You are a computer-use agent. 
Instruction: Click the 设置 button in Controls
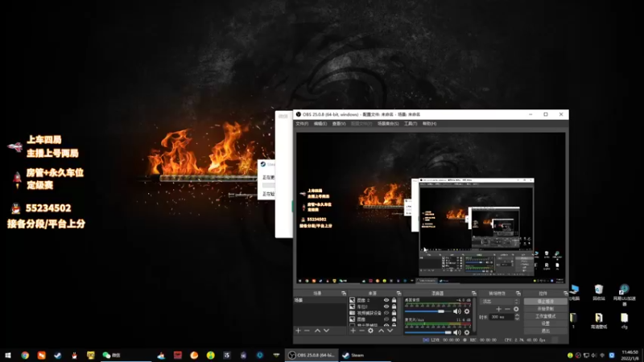pyautogui.click(x=545, y=323)
